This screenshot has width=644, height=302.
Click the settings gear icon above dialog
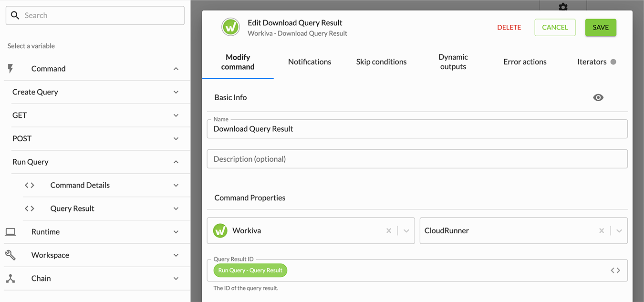[563, 7]
